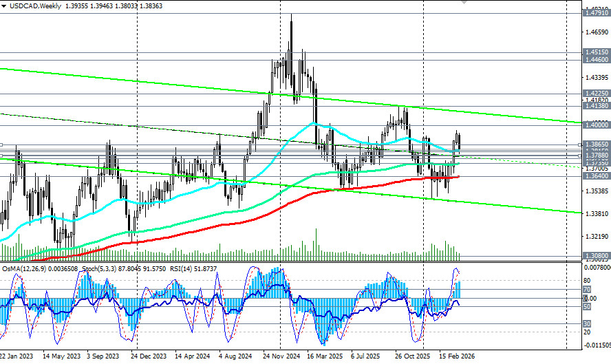Screen dimensions: 611x364
Task: Click the OsMA(12,26,9) indicator label
Action: click(x=26, y=268)
